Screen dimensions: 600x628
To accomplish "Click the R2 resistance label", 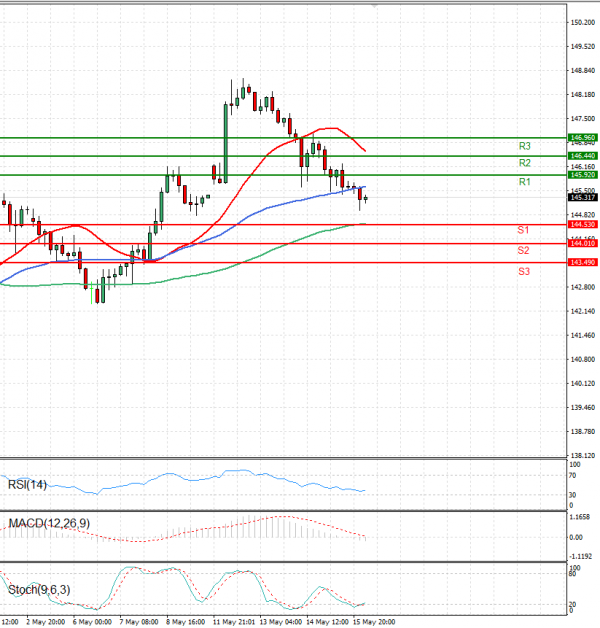I will point(524,163).
